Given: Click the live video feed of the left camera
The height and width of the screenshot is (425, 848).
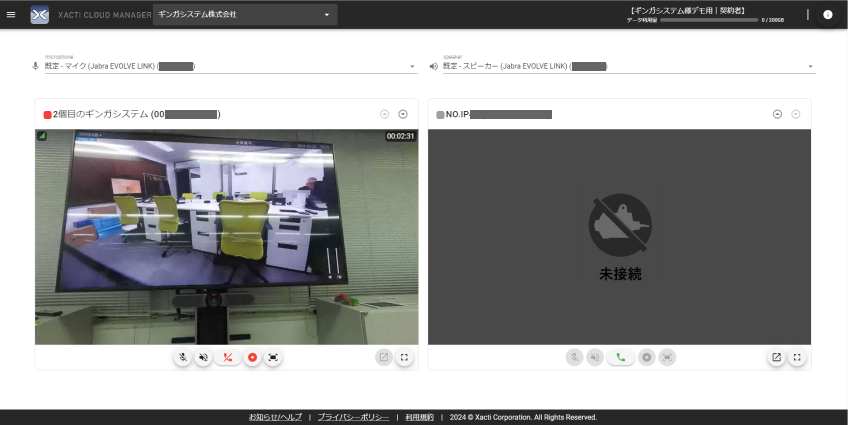Looking at the screenshot, I should click(226, 237).
